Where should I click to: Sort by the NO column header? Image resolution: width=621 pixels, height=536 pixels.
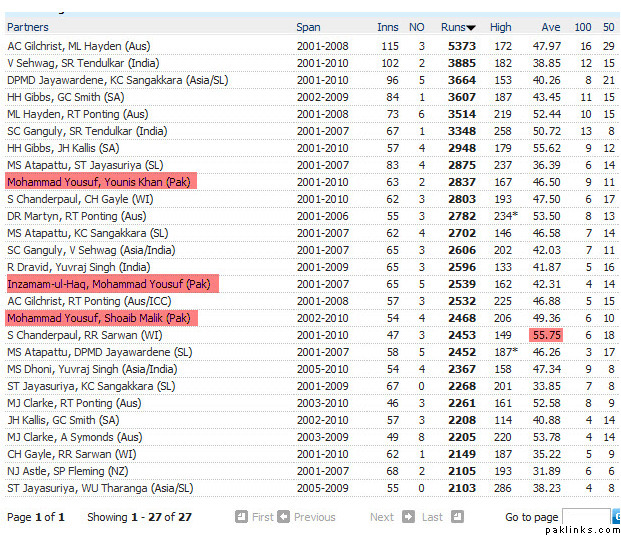point(417,27)
